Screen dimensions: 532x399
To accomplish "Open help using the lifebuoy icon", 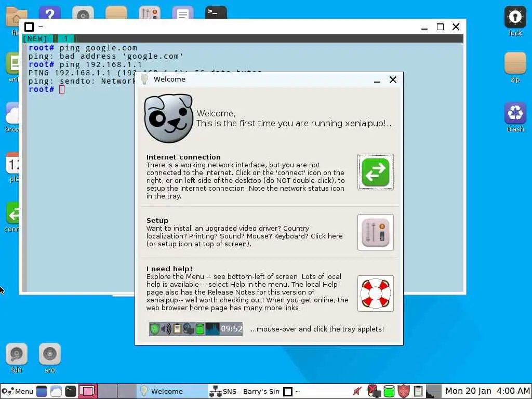I will [x=375, y=294].
